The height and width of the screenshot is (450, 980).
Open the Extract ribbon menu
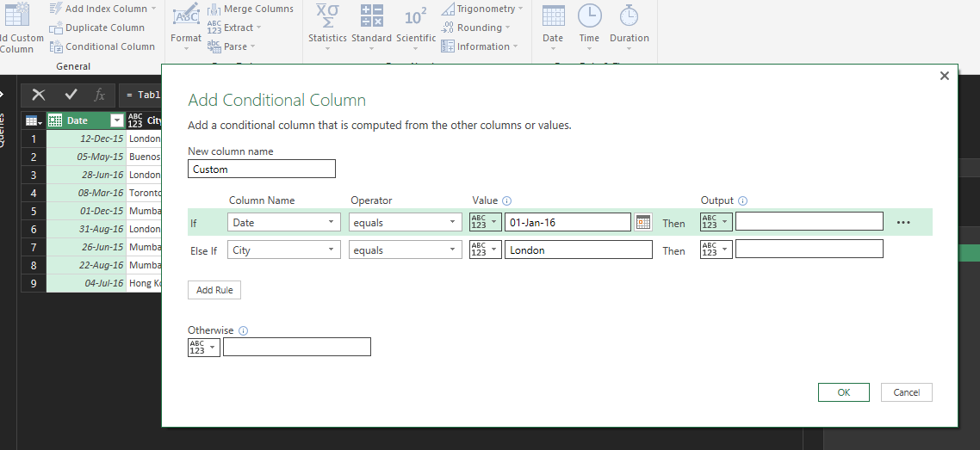tap(234, 28)
